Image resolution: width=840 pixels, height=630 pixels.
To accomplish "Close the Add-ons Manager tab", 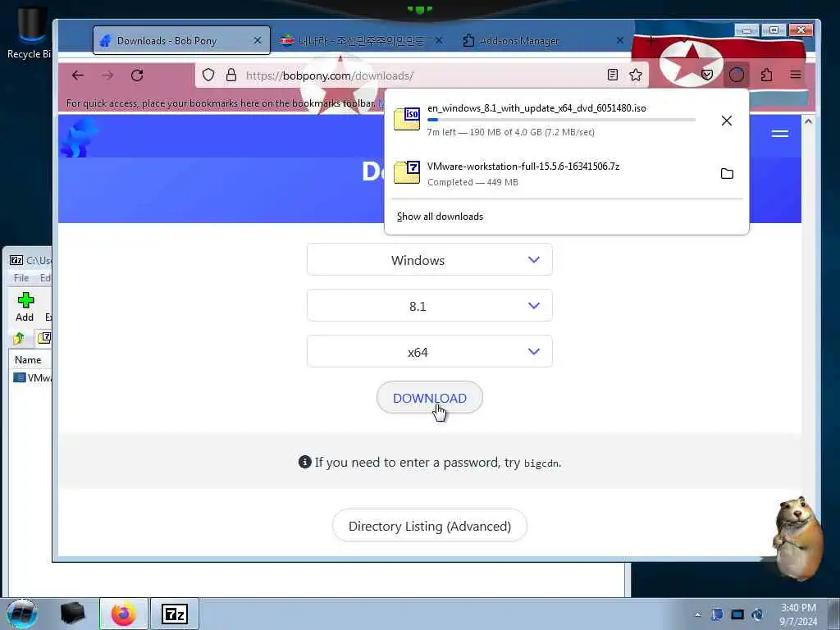I will (620, 41).
